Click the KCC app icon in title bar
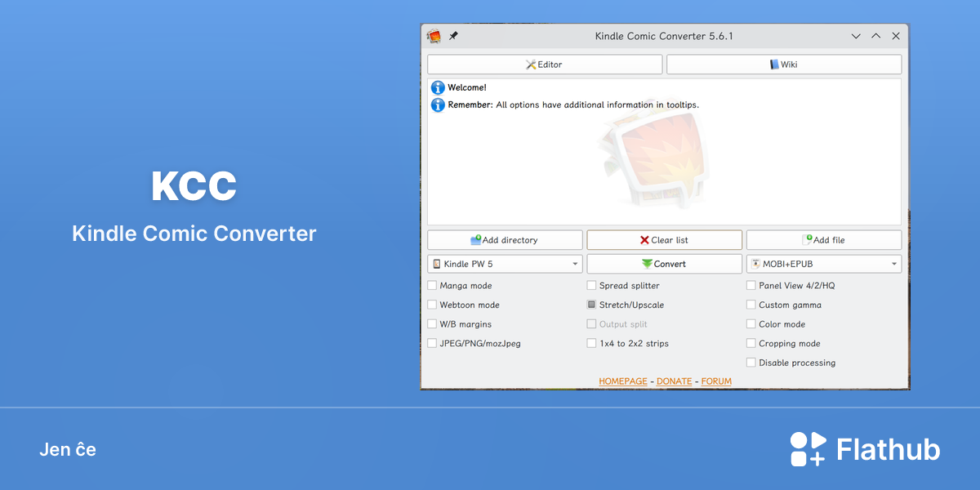Image resolution: width=980 pixels, height=490 pixels. pyautogui.click(x=434, y=36)
